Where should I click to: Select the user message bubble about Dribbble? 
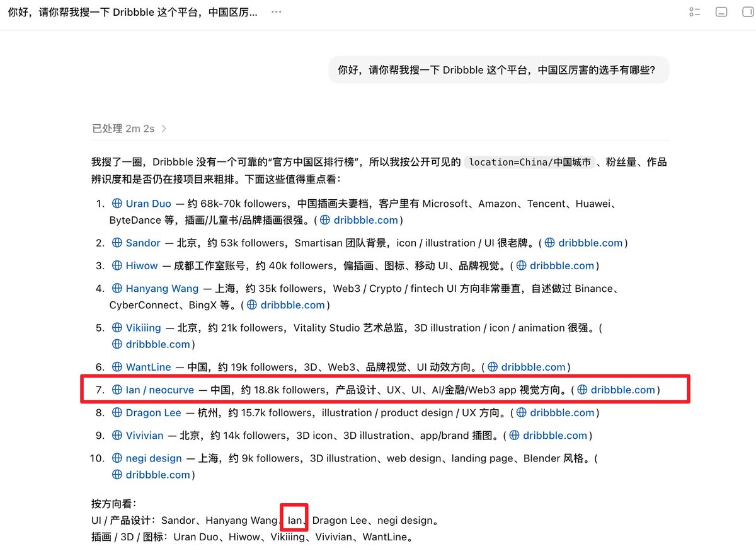click(498, 70)
